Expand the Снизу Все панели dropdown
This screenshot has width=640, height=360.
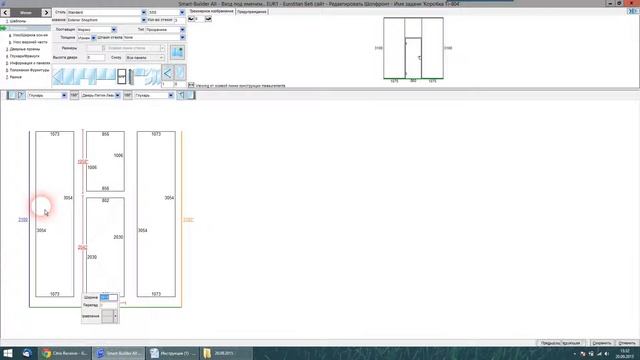162,58
